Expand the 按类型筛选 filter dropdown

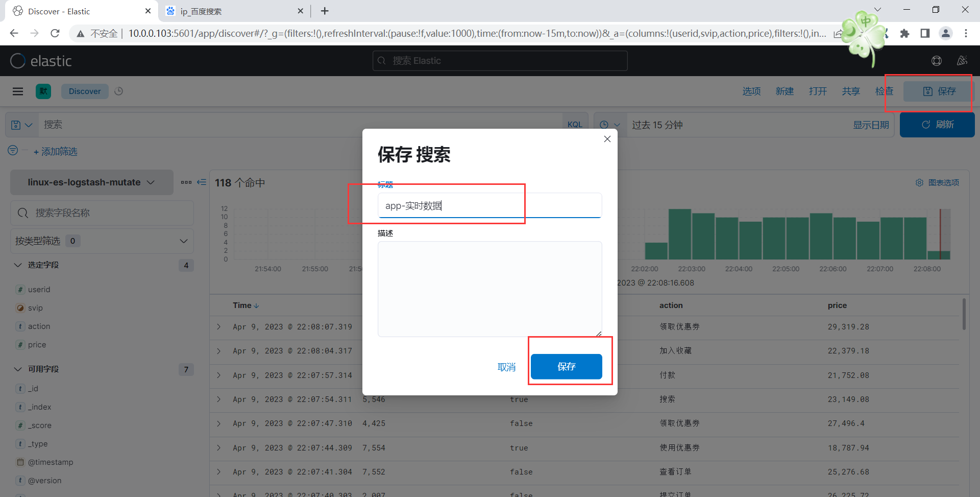(102, 241)
